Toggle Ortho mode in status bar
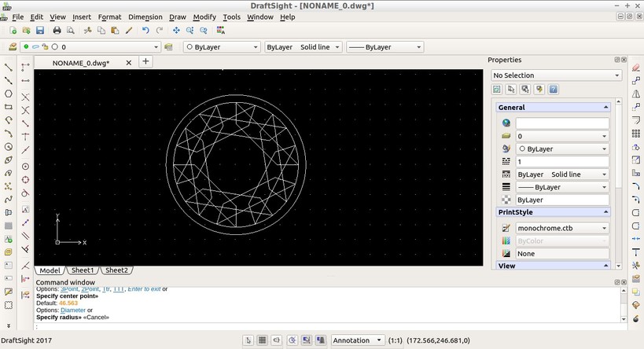This screenshot has width=644, height=349. (277, 340)
